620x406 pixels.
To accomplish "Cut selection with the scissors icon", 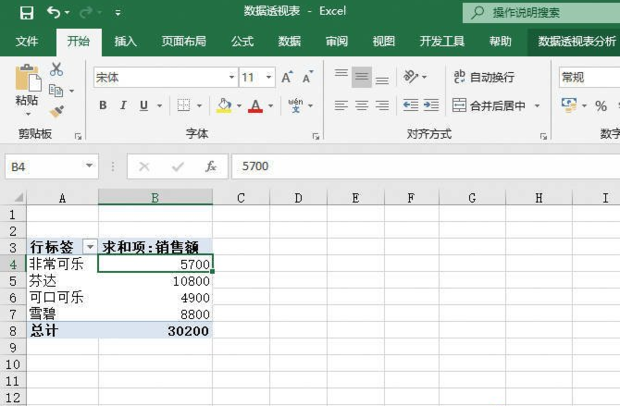I will coord(57,69).
